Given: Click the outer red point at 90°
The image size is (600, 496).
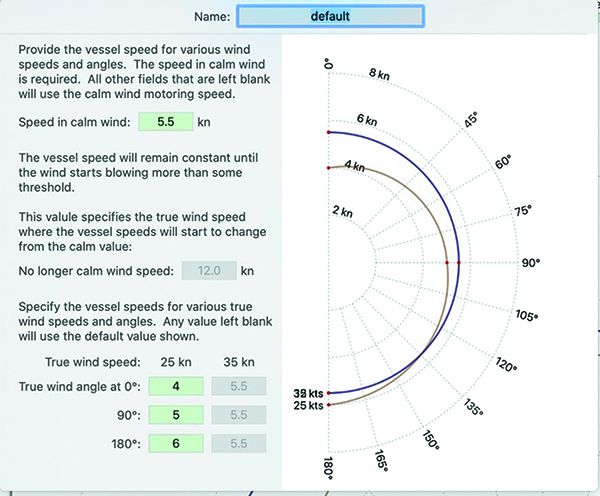Looking at the screenshot, I should pos(459,262).
